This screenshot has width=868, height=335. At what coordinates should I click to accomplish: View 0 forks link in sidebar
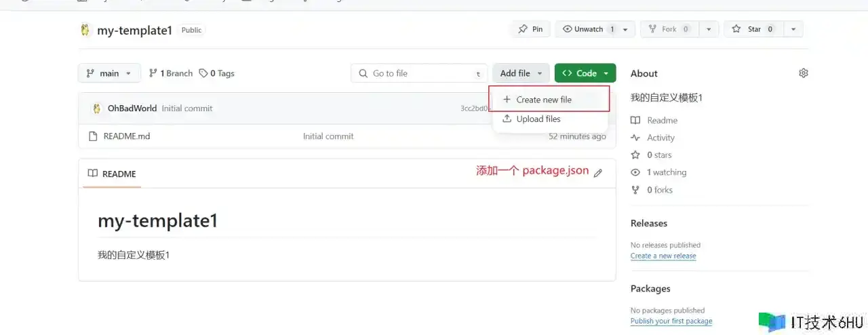coord(660,190)
